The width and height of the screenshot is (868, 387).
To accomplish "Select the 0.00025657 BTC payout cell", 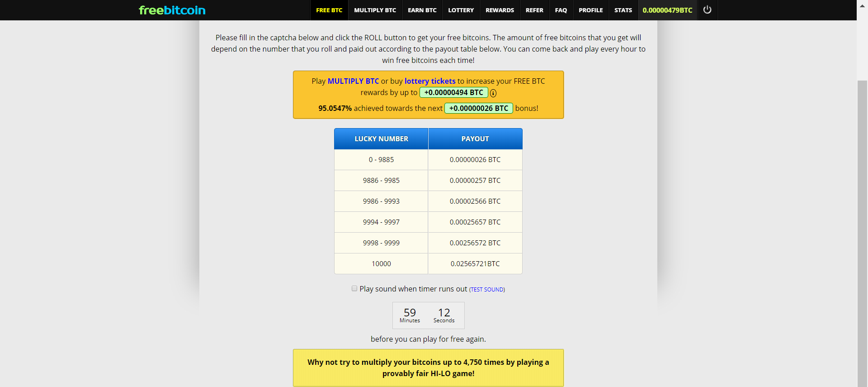I will tap(475, 222).
